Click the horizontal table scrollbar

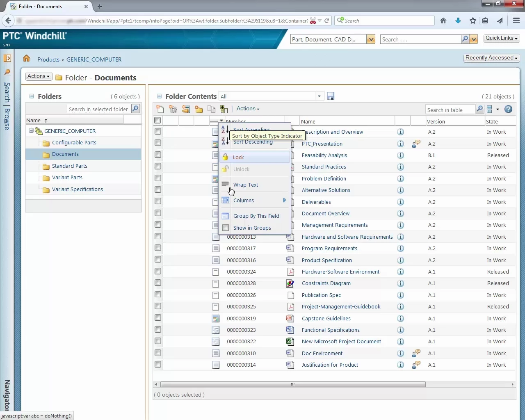293,384
